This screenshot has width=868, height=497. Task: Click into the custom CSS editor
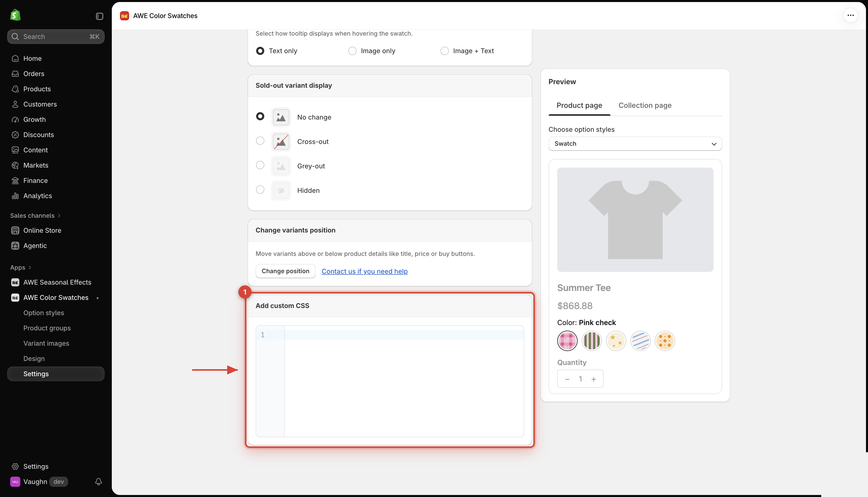click(390, 381)
